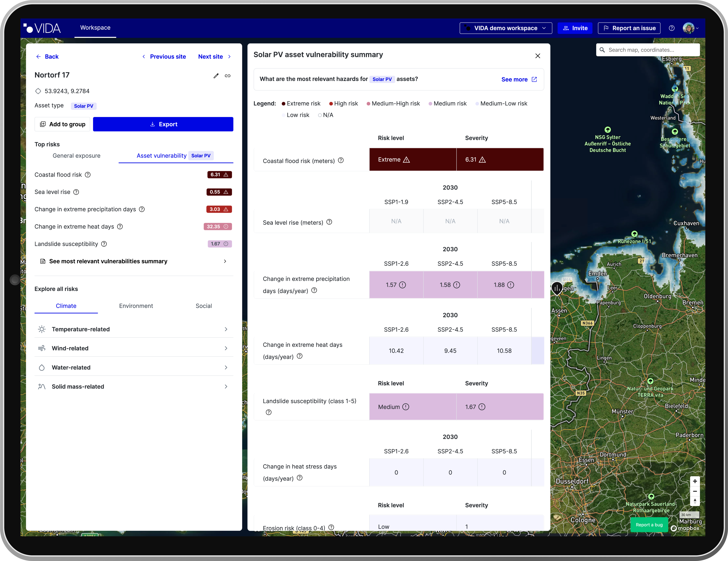The height and width of the screenshot is (561, 728).
Task: Click the Export button
Action: coord(163,124)
